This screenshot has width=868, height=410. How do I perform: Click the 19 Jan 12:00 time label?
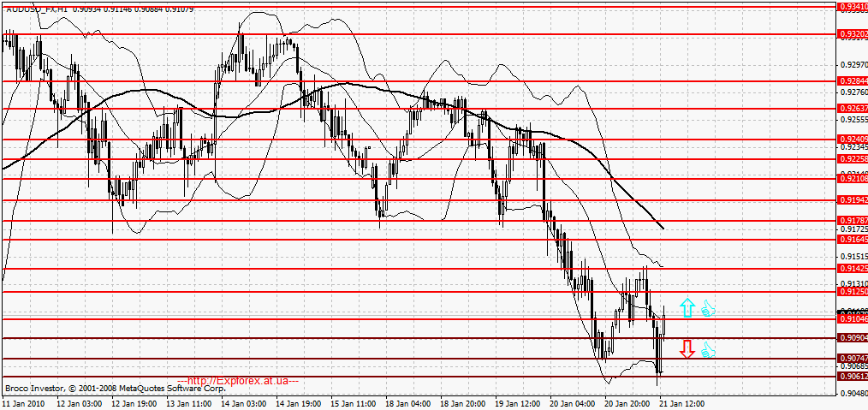pos(519,403)
